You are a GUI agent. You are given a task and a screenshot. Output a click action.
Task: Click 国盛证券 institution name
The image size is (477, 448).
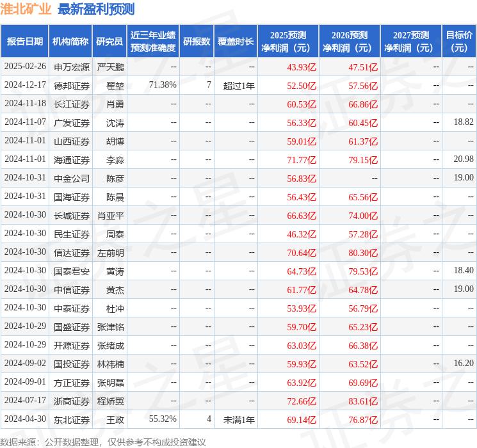coord(72,327)
